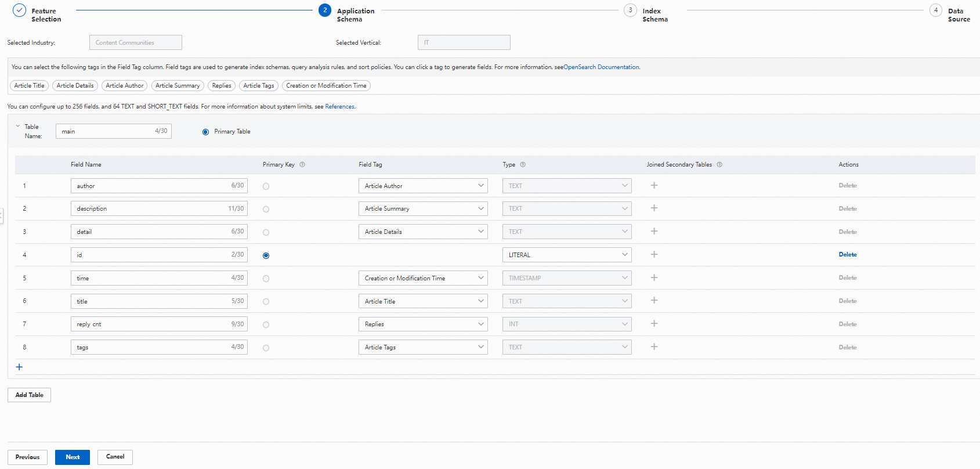Viewport: 980px width, 469px height.
Task: Click plus icon in the time row
Action: point(654,277)
